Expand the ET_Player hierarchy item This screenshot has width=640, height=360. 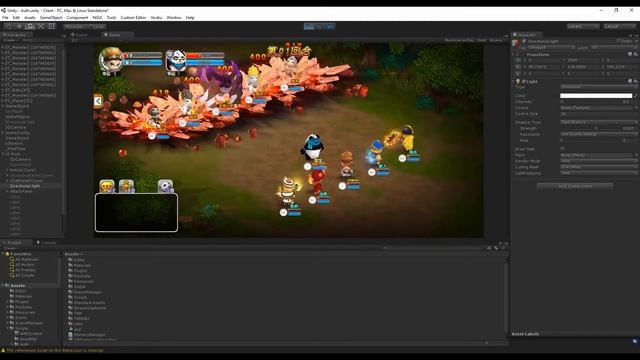2,100
